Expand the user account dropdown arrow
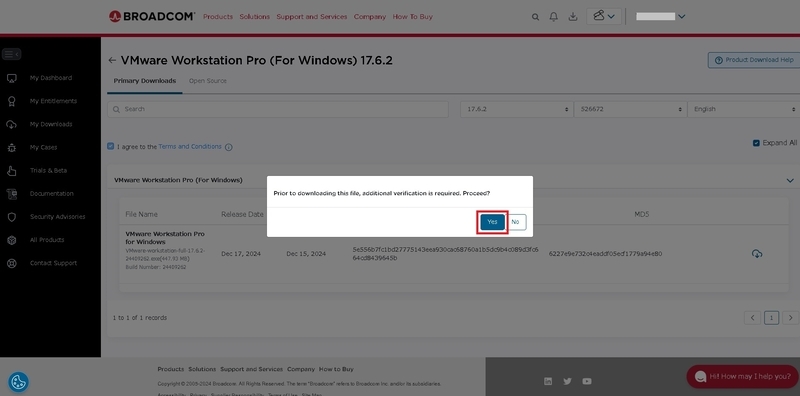 682,17
